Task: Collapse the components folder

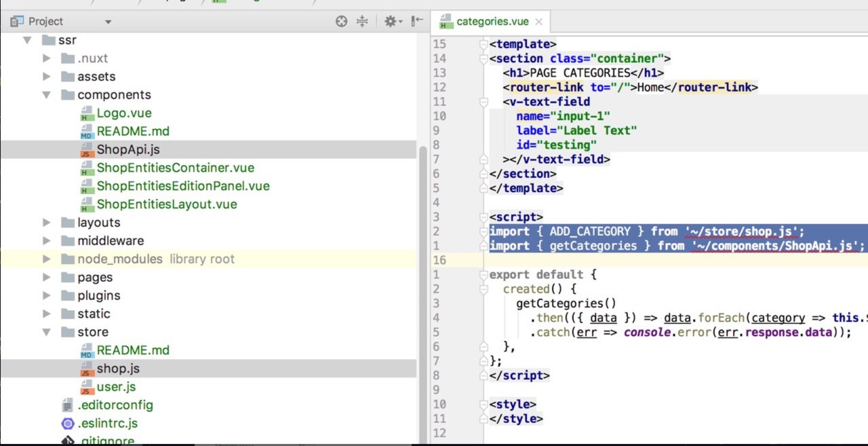Action: [47, 95]
